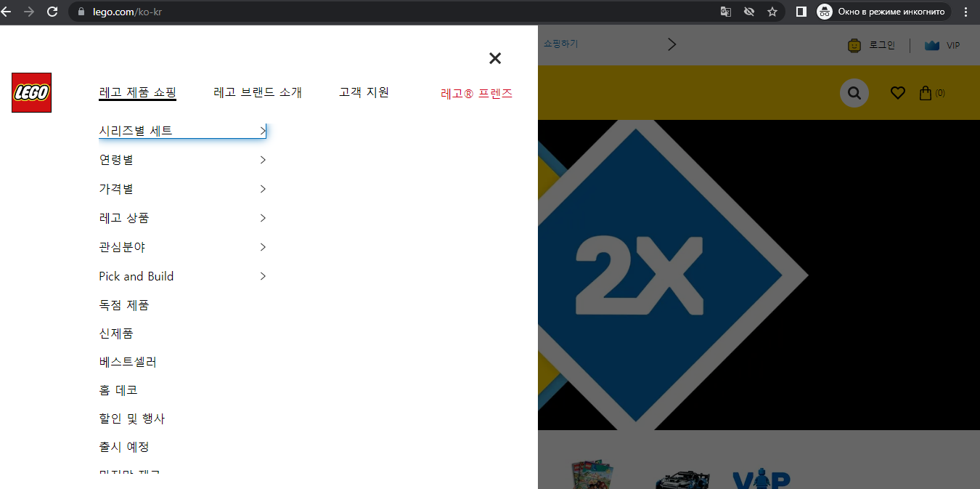This screenshot has height=489, width=980.
Task: Click the address bar URL lego.com/ko-kr
Action: click(x=127, y=12)
